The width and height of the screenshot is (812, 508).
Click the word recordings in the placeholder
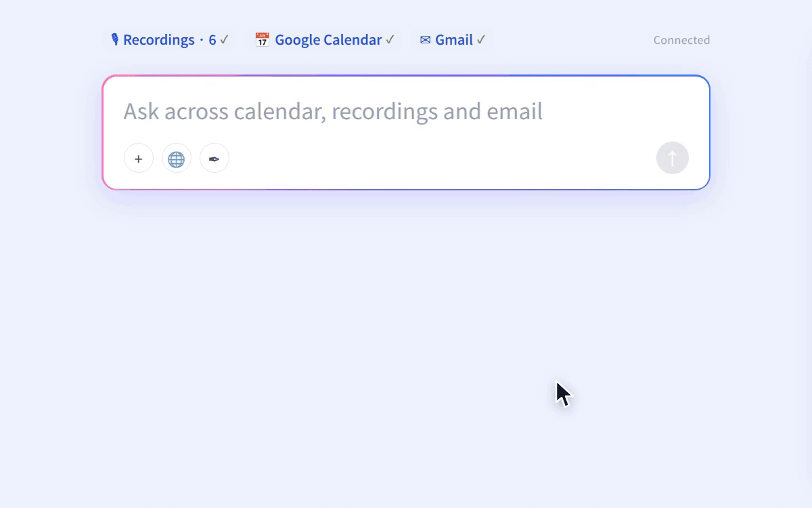tap(384, 111)
